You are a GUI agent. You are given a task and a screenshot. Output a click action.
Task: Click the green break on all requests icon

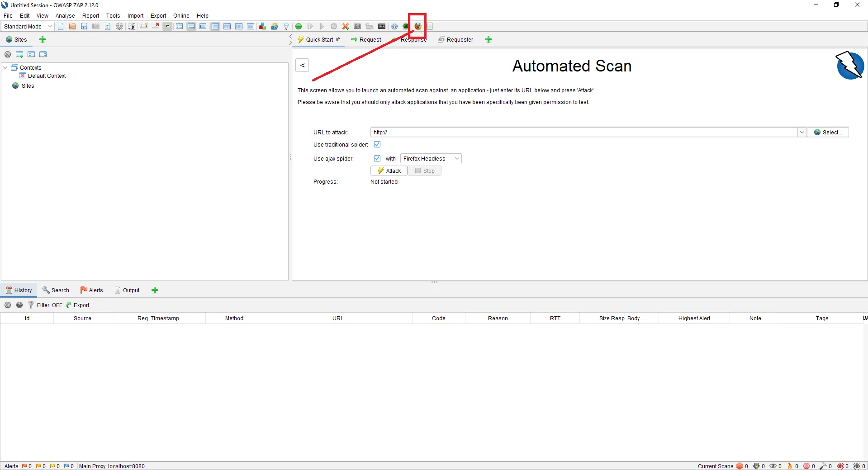299,26
